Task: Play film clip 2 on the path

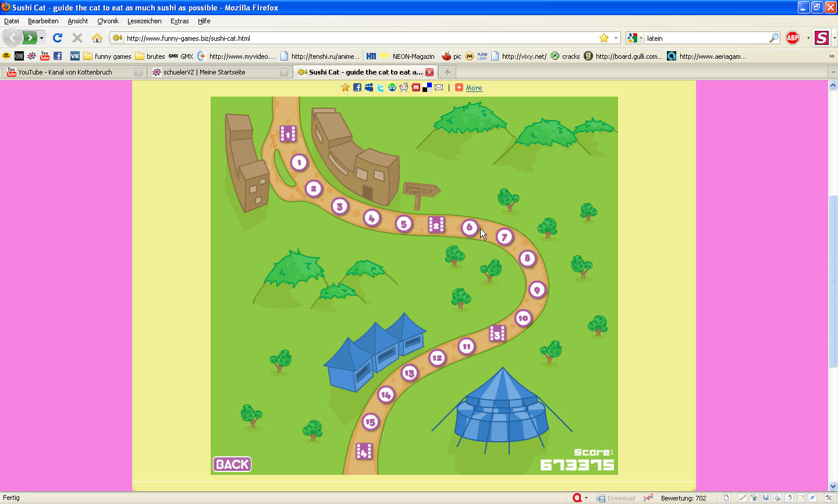Action: (436, 224)
